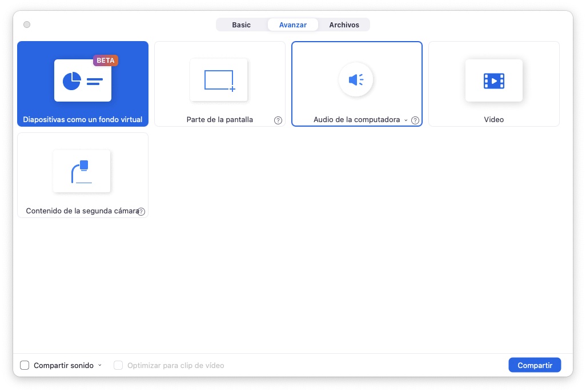Toggle Optimizar para clip de vídeo checkbox
The height and width of the screenshot is (392, 586).
[x=118, y=365]
